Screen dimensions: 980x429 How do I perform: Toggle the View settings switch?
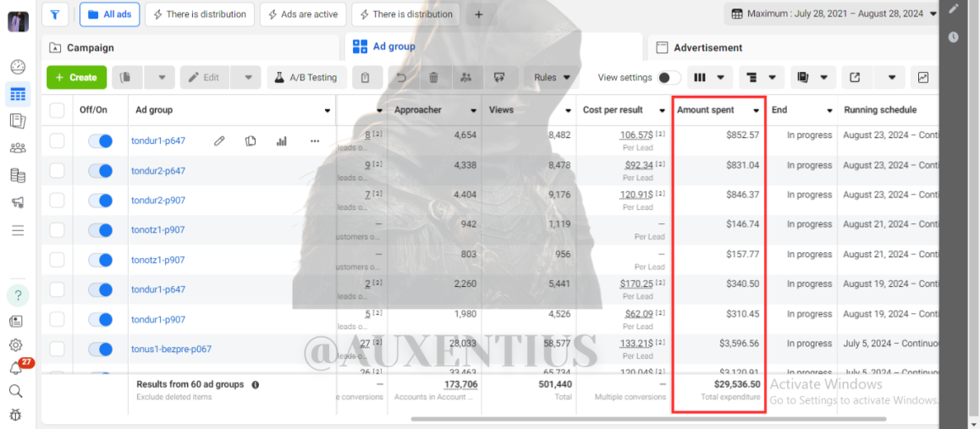pyautogui.click(x=669, y=78)
